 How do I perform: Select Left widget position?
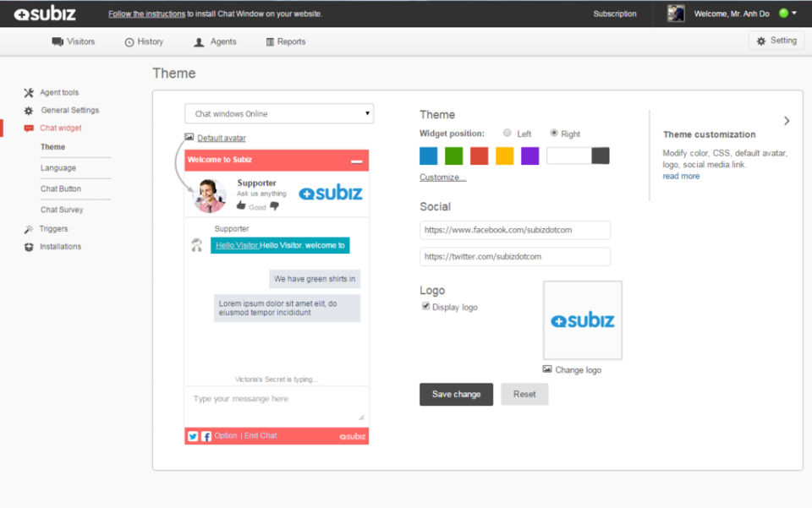click(x=507, y=133)
